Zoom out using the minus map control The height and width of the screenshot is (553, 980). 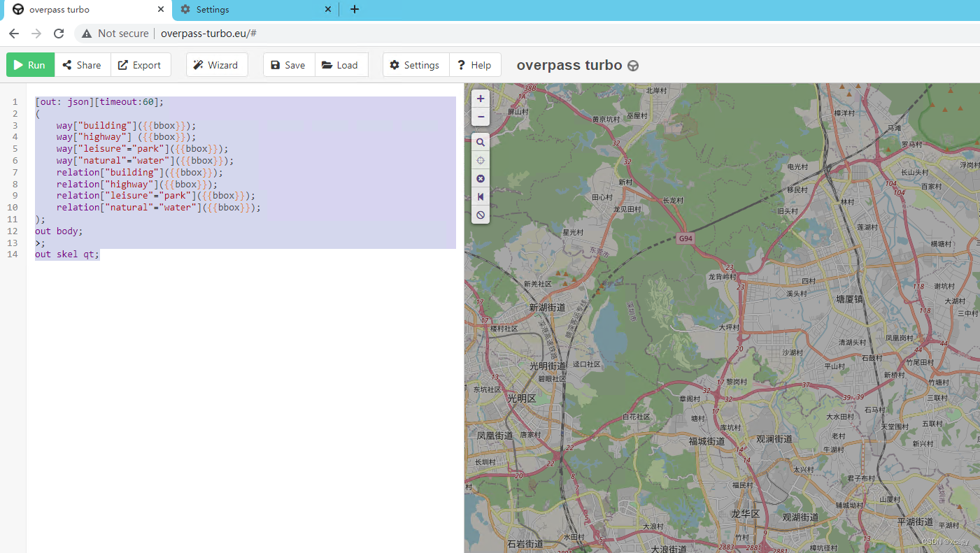(x=481, y=117)
